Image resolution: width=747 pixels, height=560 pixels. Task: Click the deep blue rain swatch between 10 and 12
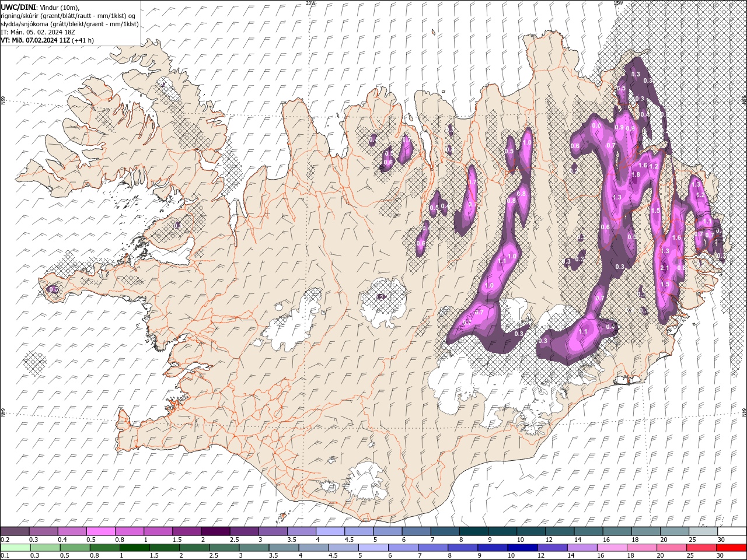point(522,548)
